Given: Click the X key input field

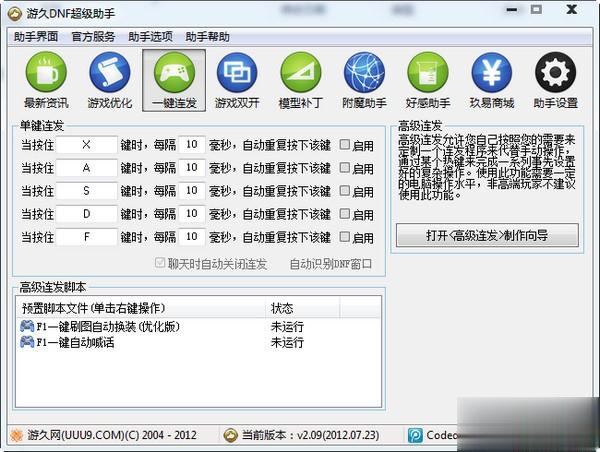Looking at the screenshot, I should (x=86, y=145).
